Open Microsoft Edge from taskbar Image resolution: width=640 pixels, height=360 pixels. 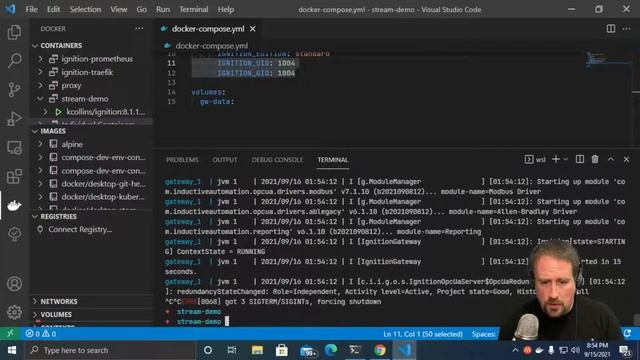331,350
